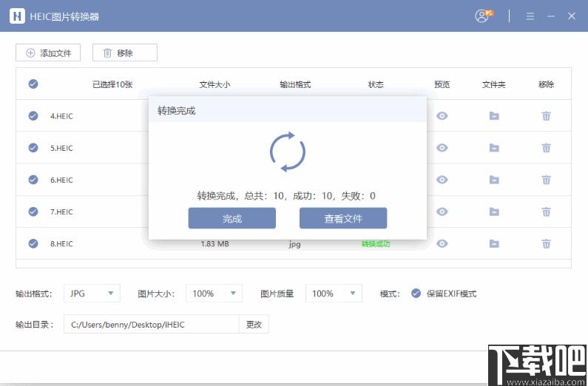Expand the 图片大小 100% dropdown
This screenshot has width=588, height=386.
pyautogui.click(x=214, y=293)
